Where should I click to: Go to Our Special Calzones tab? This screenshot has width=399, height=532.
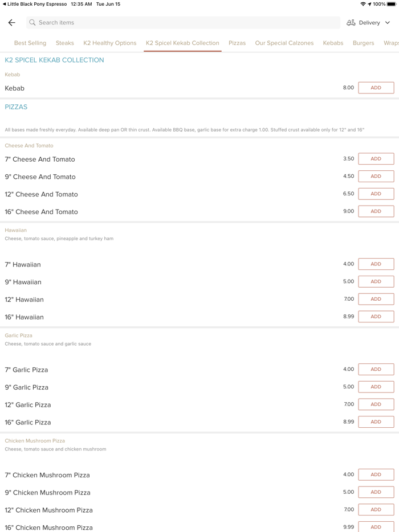284,43
